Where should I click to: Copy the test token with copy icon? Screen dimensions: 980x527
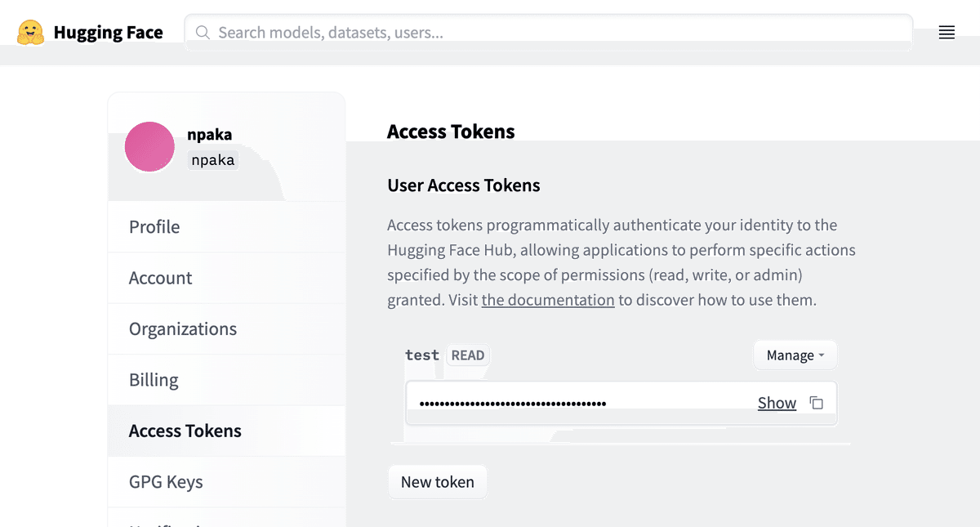816,403
